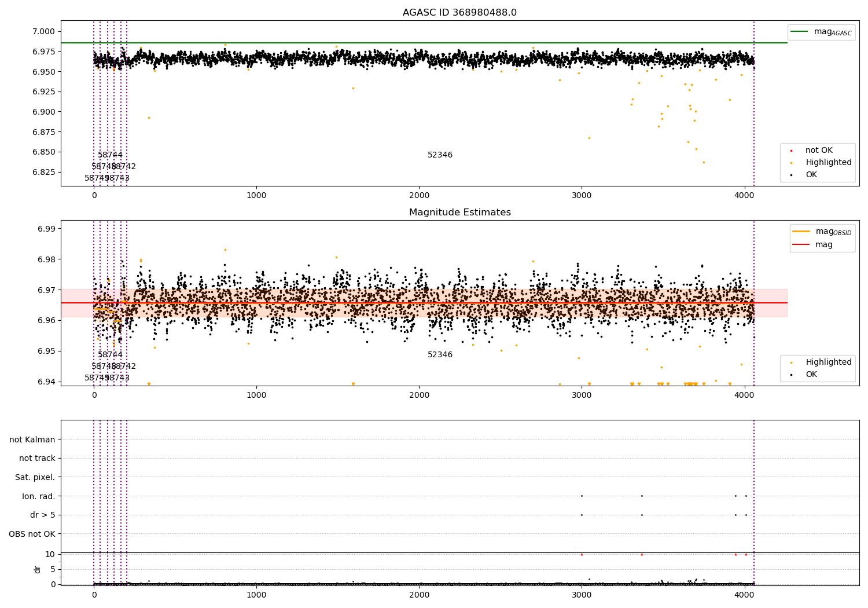Viewport: 868px width, 608px height.
Task: Click the 6.975 y-axis tick label
Action: pyautogui.click(x=43, y=52)
